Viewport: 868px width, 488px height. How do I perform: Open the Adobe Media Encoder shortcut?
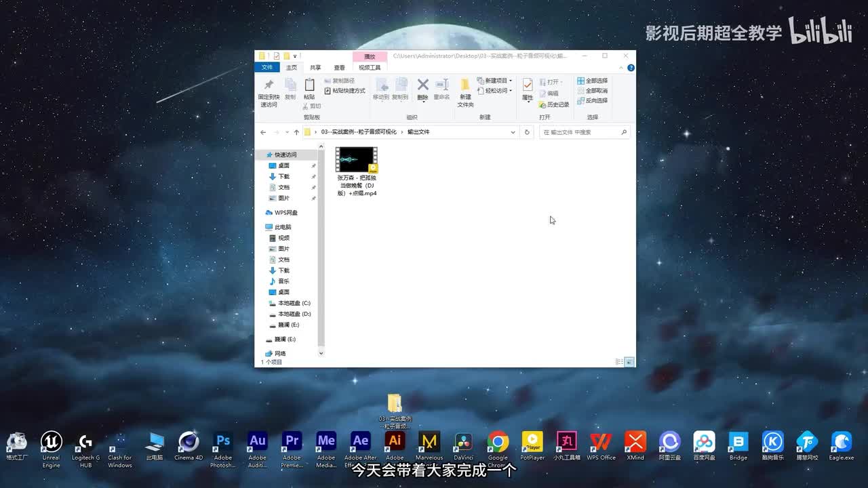coord(326,449)
